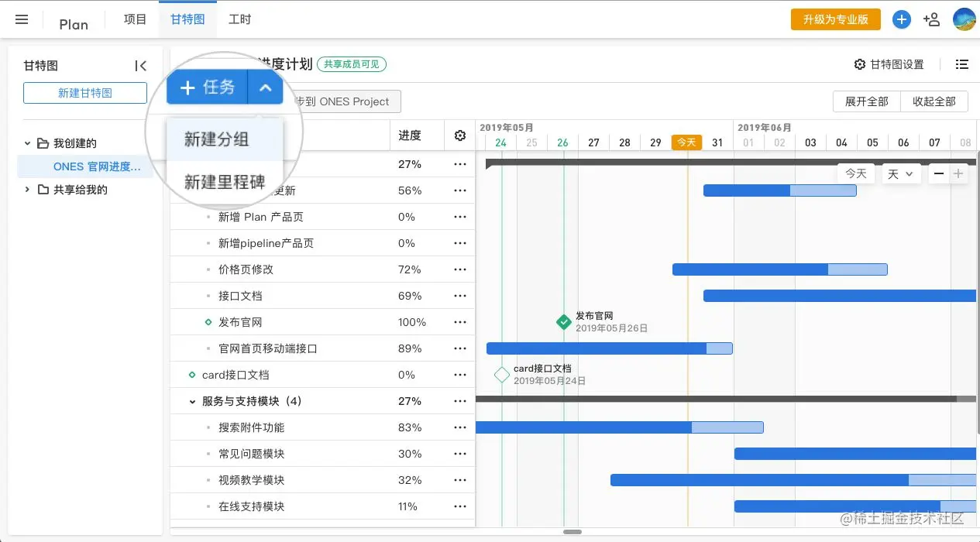Click the column settings gear icon
Image resolution: width=980 pixels, height=542 pixels.
(460, 135)
